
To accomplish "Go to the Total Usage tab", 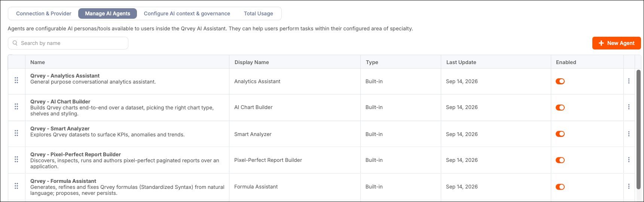I will tap(258, 13).
